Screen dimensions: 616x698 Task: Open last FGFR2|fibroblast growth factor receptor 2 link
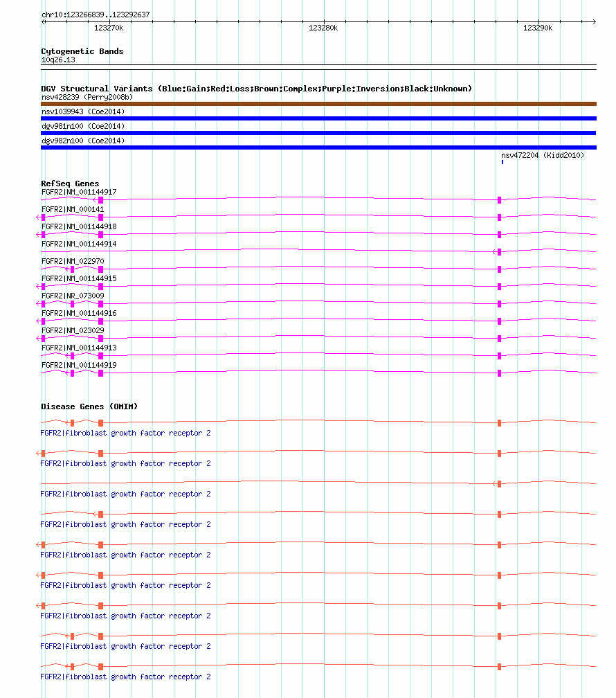point(125,677)
